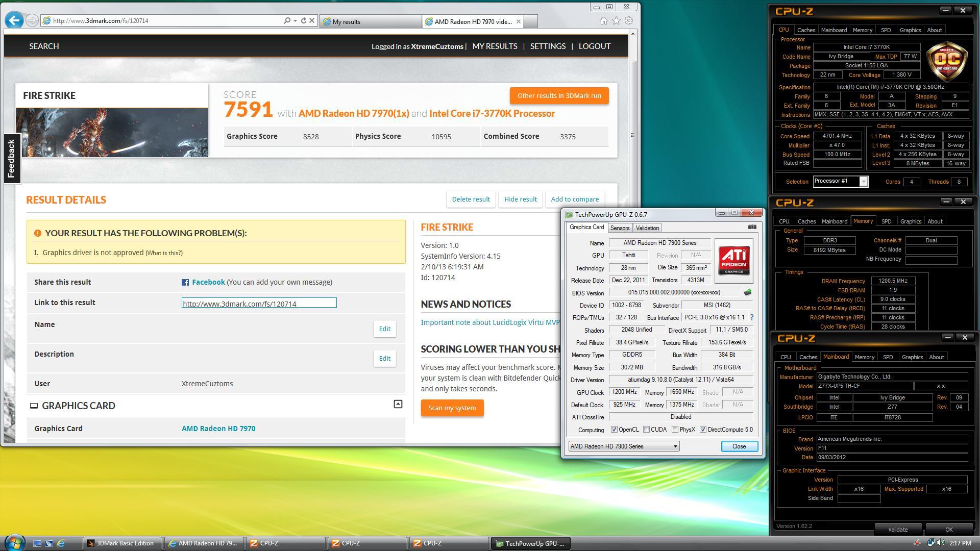Click the Add to compare button
The image size is (980, 551).
pos(574,199)
